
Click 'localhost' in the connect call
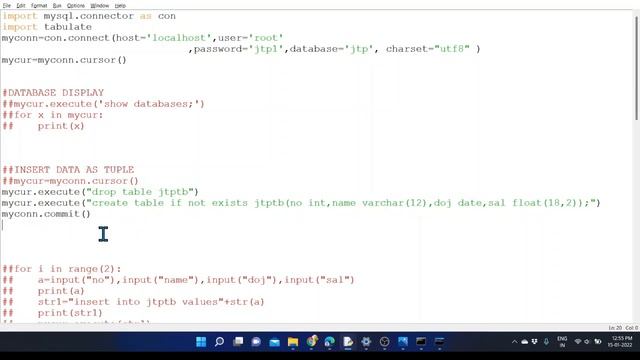click(179, 38)
